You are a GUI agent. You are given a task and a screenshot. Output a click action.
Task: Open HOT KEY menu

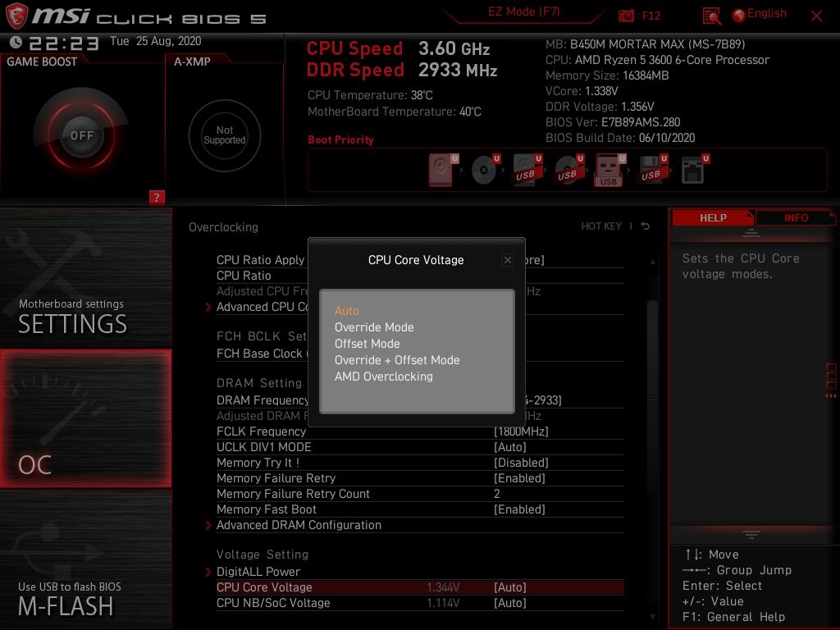tap(601, 226)
